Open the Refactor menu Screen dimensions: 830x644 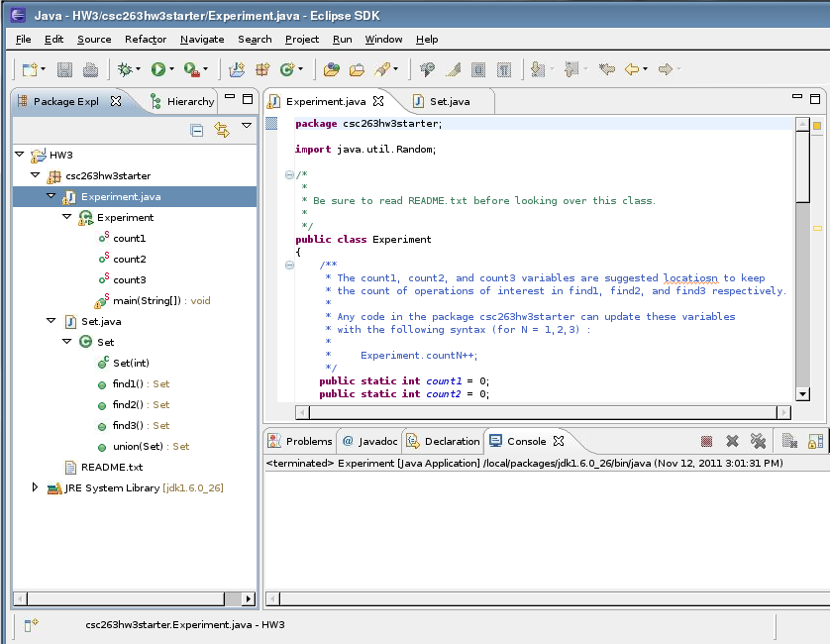pyautogui.click(x=146, y=40)
